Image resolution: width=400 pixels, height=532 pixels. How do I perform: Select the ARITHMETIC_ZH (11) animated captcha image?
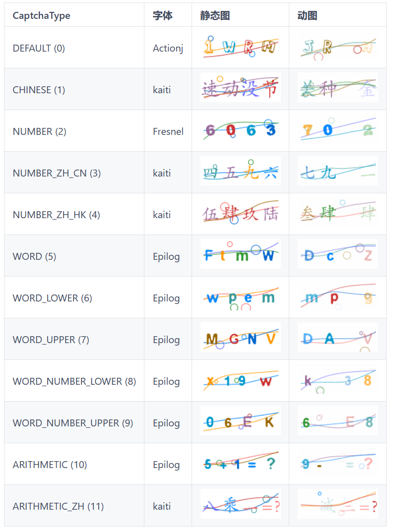(x=338, y=505)
